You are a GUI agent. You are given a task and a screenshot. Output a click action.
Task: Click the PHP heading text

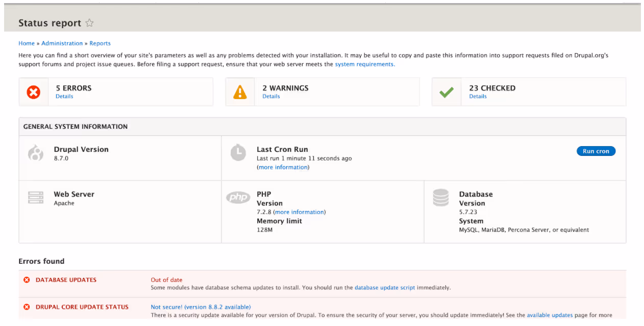[264, 194]
